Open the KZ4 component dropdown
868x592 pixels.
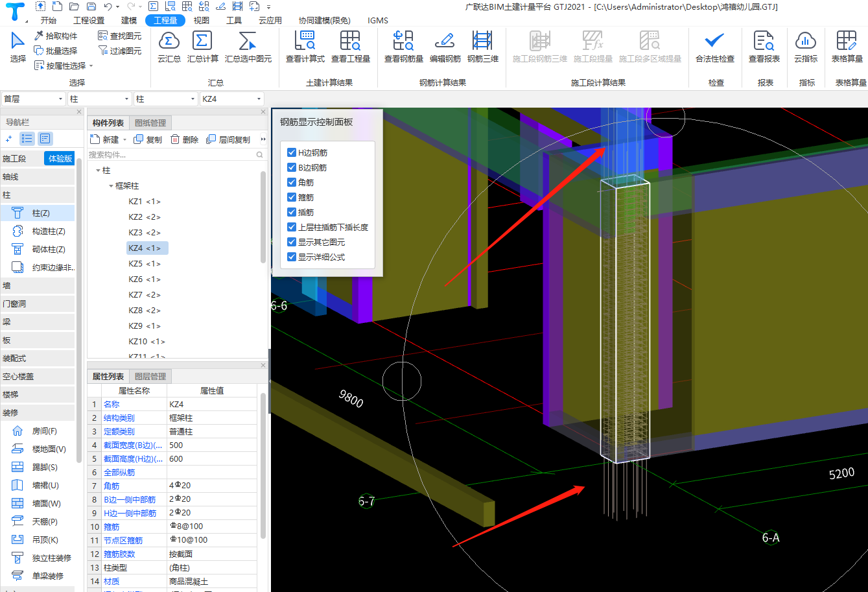(x=231, y=99)
